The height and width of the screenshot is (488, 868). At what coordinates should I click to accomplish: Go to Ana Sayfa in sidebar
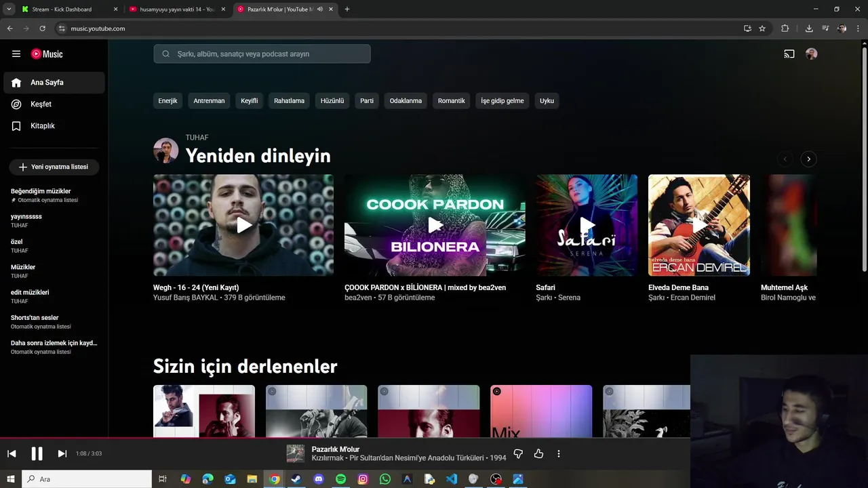coord(54,83)
